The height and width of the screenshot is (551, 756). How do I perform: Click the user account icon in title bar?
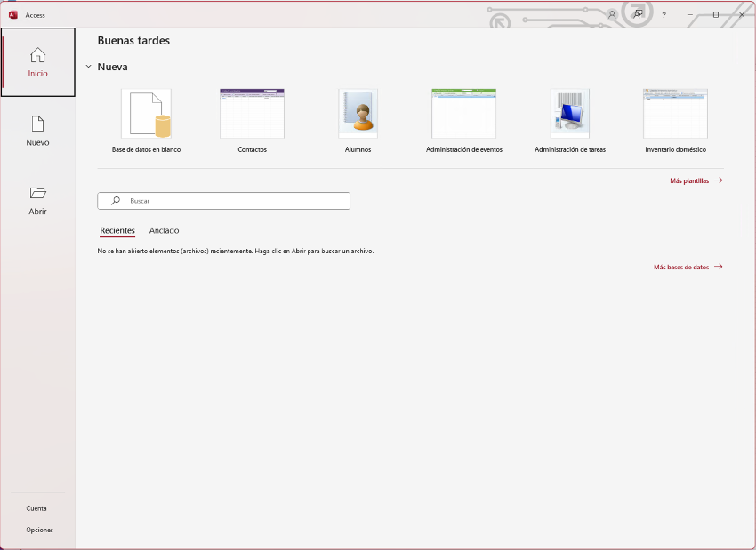612,15
